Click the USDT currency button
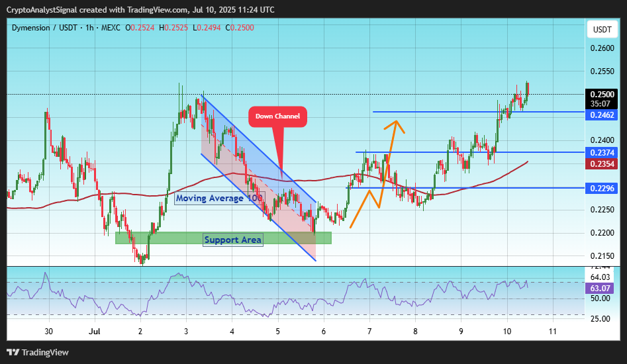Image resolution: width=627 pixels, height=364 pixels. point(602,30)
